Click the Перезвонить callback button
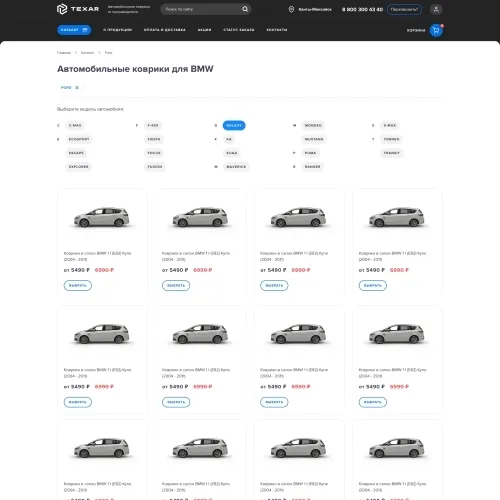The width and height of the screenshot is (500, 500). tap(404, 9)
